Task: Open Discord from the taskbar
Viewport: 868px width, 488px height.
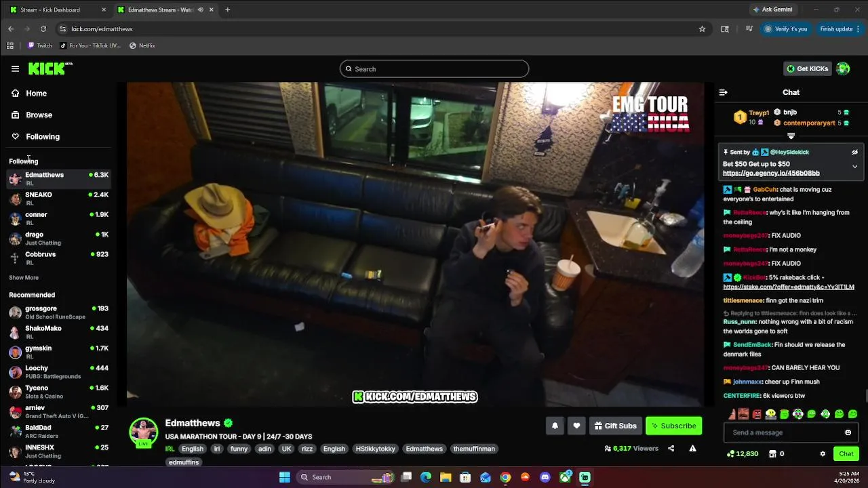Action: point(545,477)
